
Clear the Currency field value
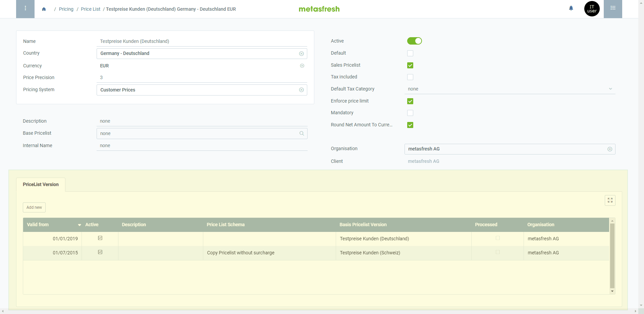pyautogui.click(x=302, y=66)
